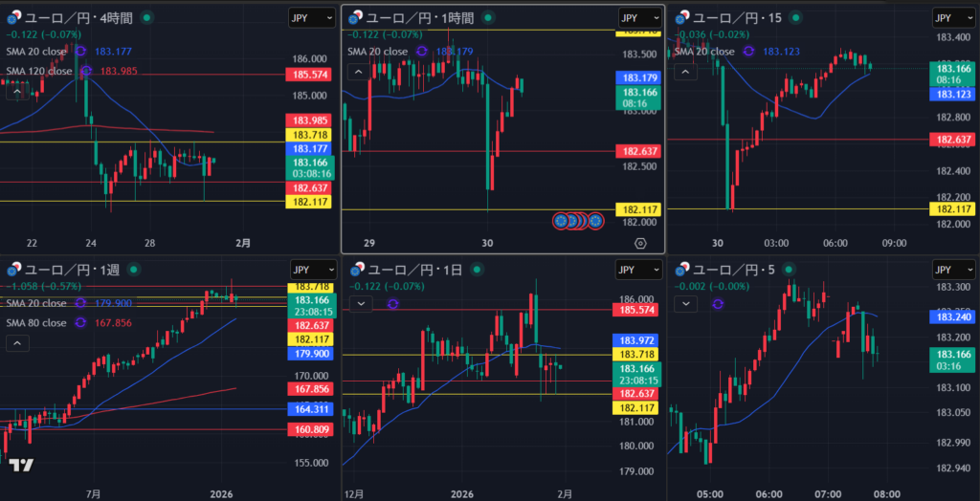The width and height of the screenshot is (980, 501).
Task: Expand the indicator legend on the daily chart
Action: pyautogui.click(x=362, y=304)
